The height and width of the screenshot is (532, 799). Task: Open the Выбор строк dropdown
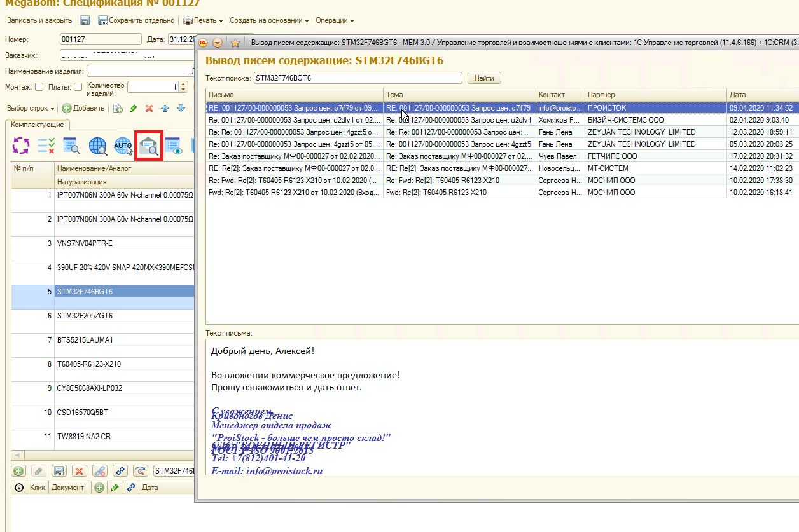click(x=30, y=108)
